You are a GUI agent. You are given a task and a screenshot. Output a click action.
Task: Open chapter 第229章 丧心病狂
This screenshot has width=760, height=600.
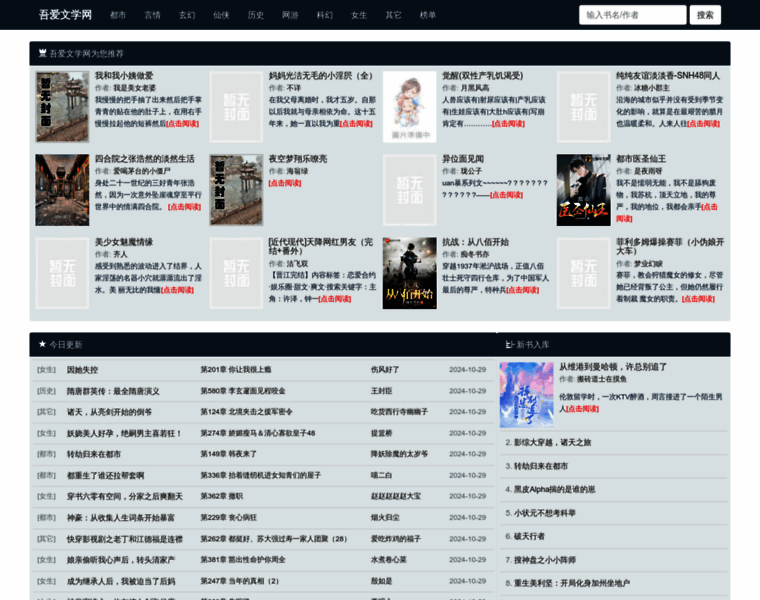228,518
